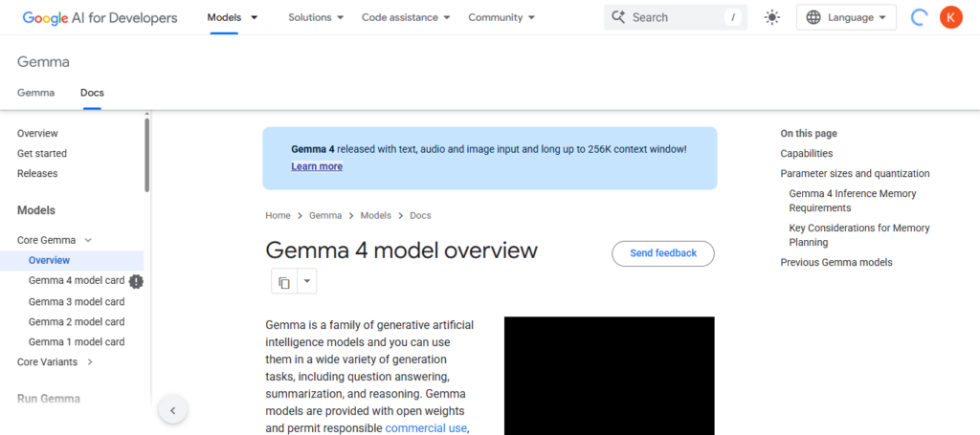
Task: Open Gemma 2 model card page
Action: (x=77, y=322)
